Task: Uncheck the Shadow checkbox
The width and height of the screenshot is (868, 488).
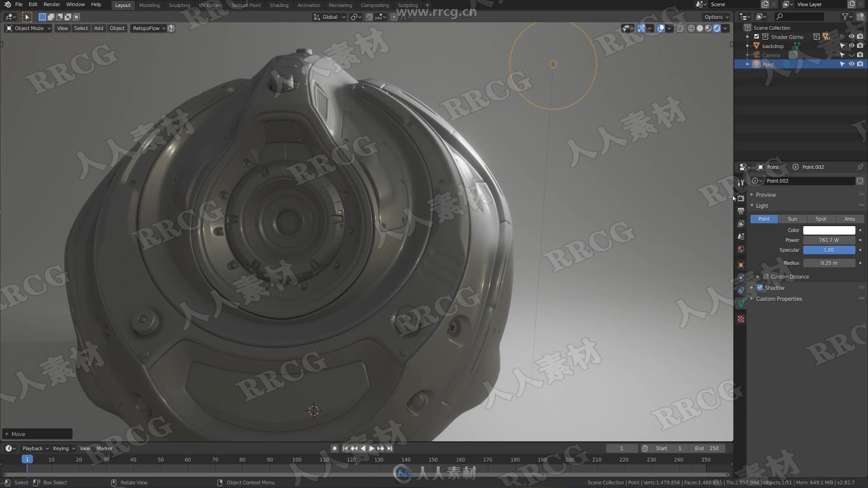Action: (x=760, y=287)
